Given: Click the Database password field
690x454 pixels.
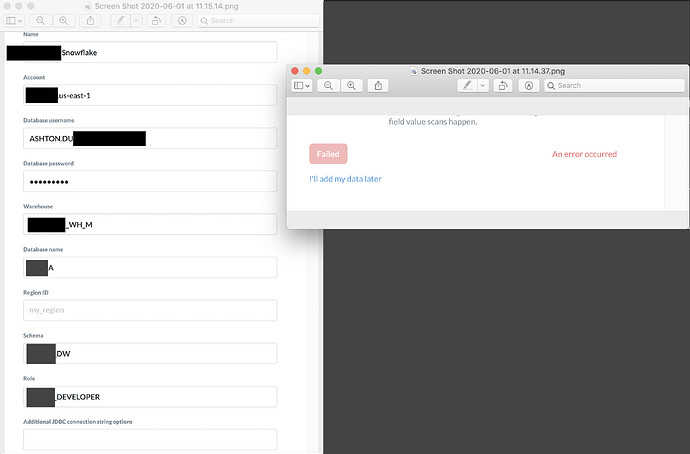Looking at the screenshot, I should [x=150, y=181].
